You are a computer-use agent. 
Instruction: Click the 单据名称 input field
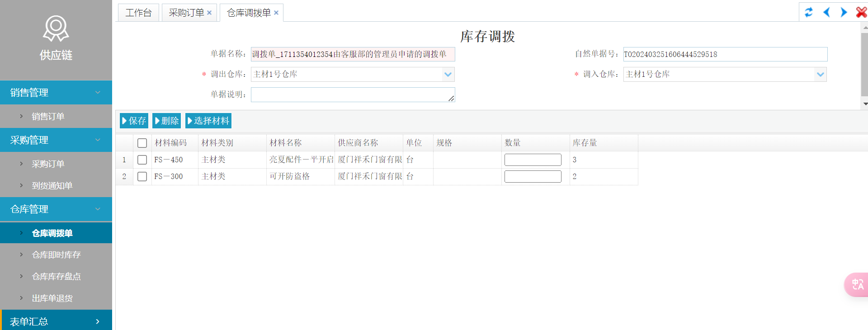click(x=353, y=54)
